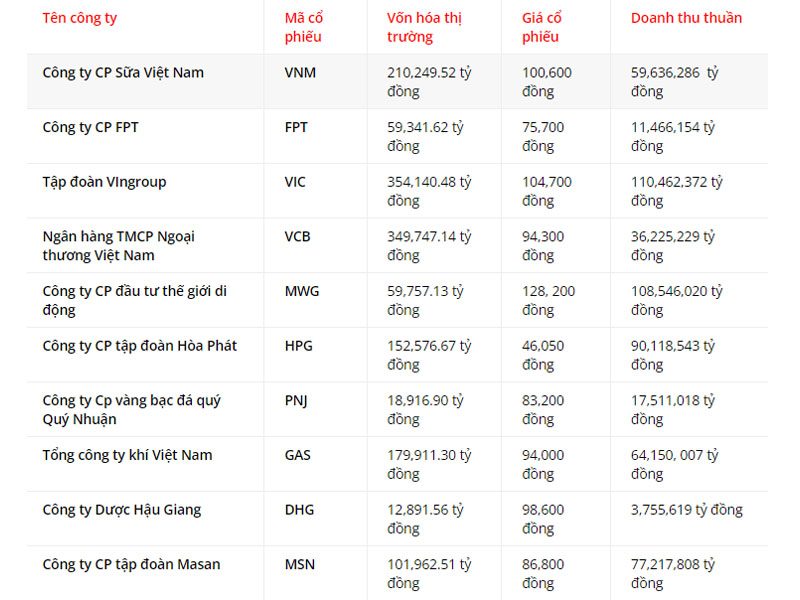Click the 'Vốn hóa thị trường' column header
This screenshot has width=800, height=600.
coord(424,27)
